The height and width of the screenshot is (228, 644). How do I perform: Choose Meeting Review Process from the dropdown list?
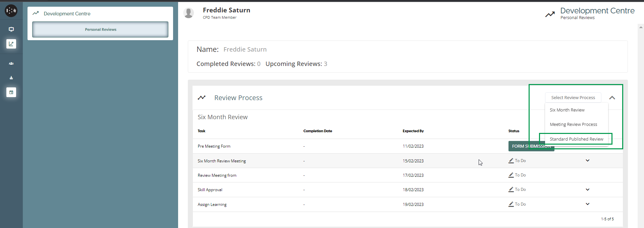(x=573, y=125)
